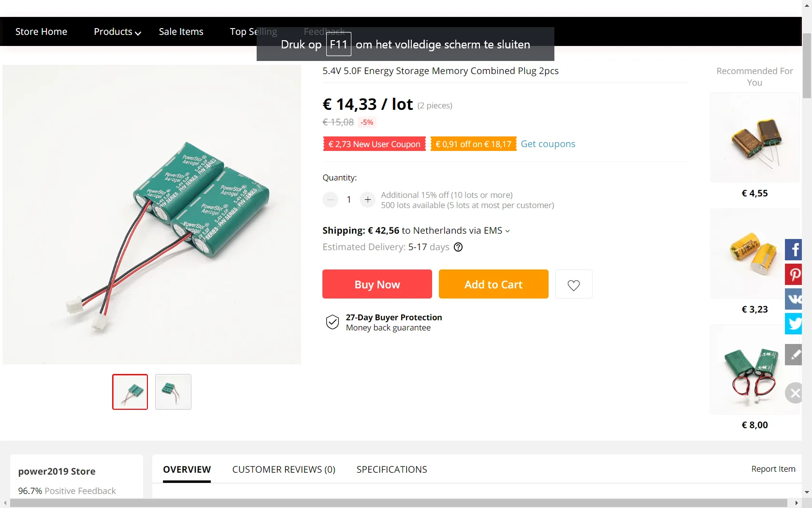Click Add to Cart button
The width and height of the screenshot is (812, 508).
coord(493,284)
